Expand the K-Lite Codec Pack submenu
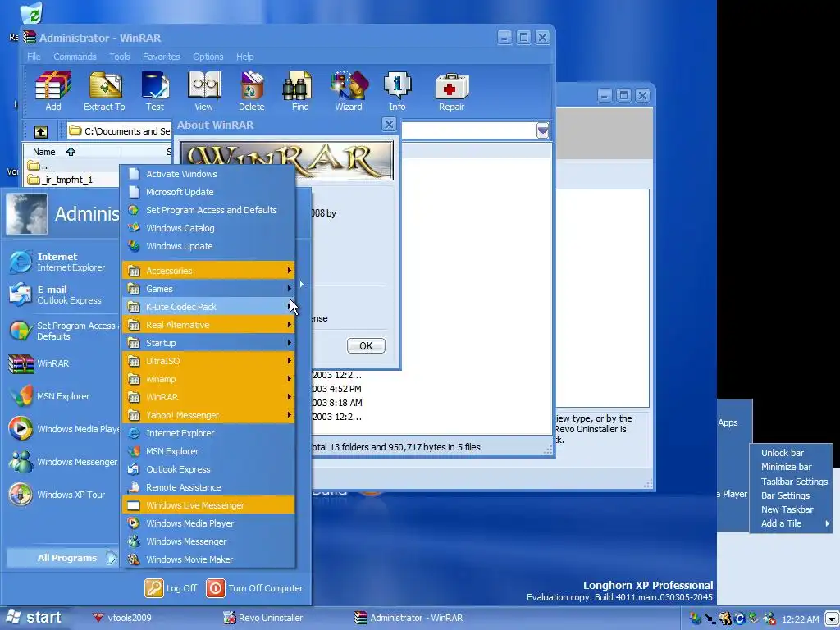The height and width of the screenshot is (630, 840). pos(209,307)
